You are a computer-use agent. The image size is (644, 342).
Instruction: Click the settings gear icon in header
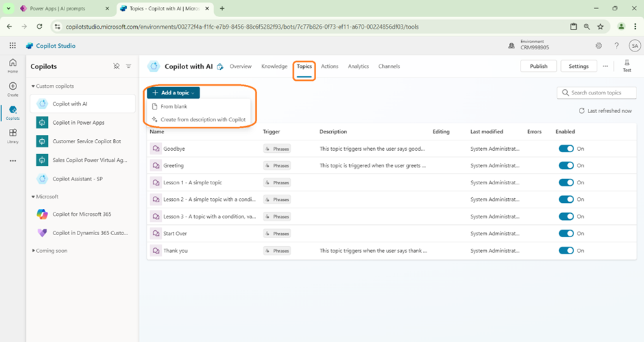coord(598,46)
